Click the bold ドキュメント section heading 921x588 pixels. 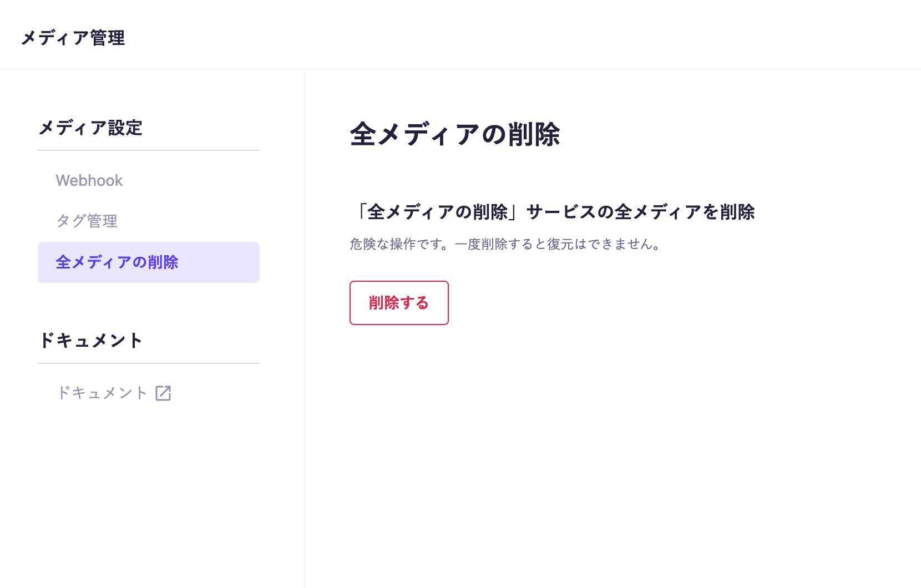[x=90, y=340]
